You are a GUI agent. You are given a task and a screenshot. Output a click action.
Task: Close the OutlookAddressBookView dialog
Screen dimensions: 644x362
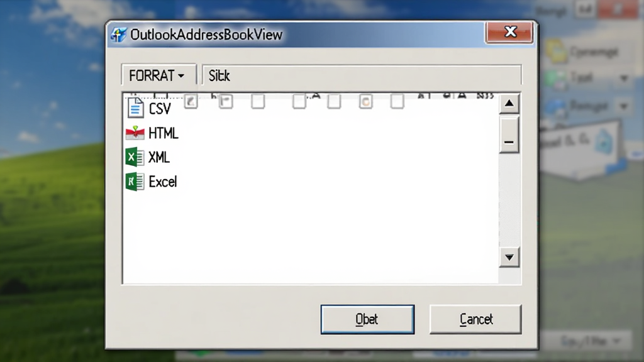pyautogui.click(x=509, y=32)
